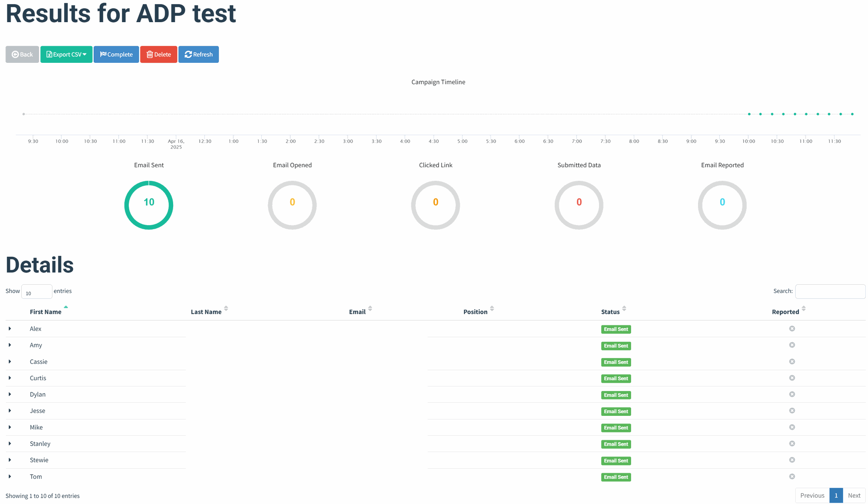Expand details for Cassie row
Image resolution: width=868 pixels, height=504 pixels.
coord(10,362)
